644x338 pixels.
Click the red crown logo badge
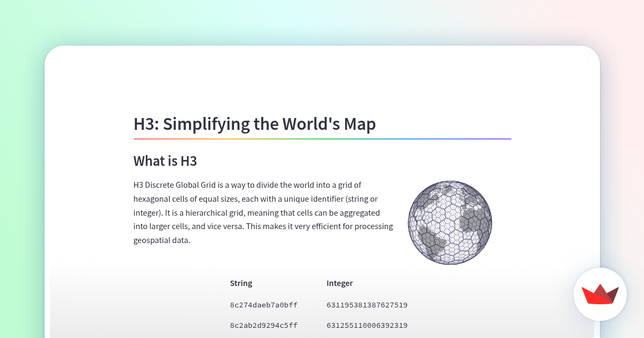(x=600, y=296)
